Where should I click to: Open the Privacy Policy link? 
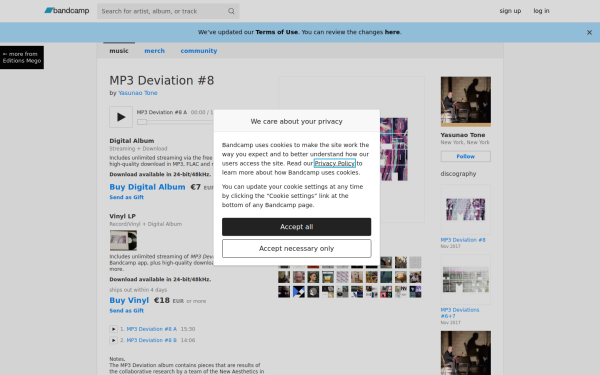pyautogui.click(x=335, y=163)
